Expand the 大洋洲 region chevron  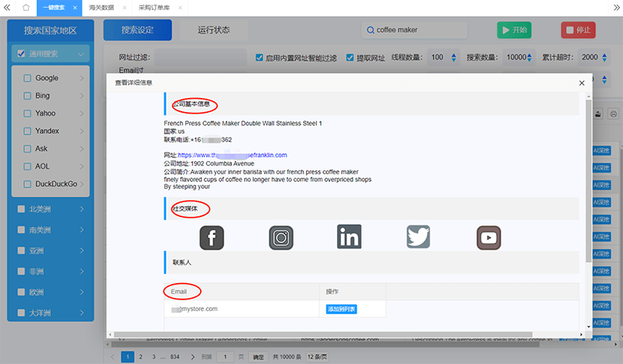pyautogui.click(x=82, y=313)
